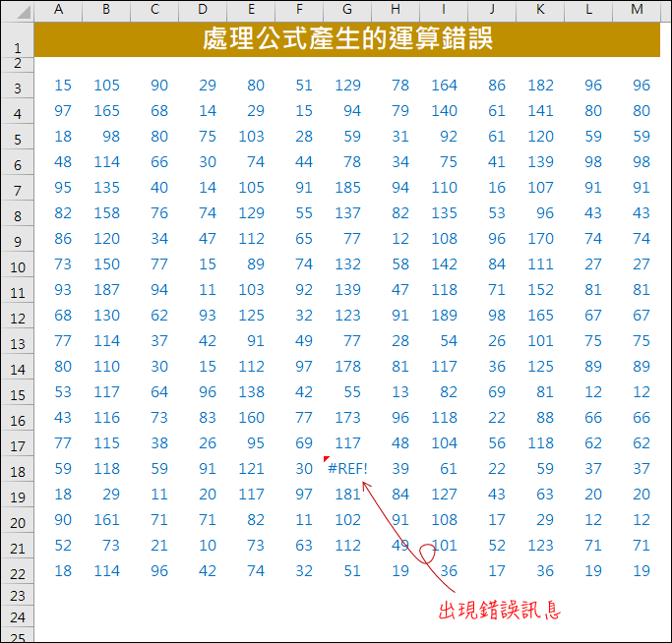Image resolution: width=672 pixels, height=643 pixels.
Task: Select cell A3 containing 15
Action: tap(58, 86)
